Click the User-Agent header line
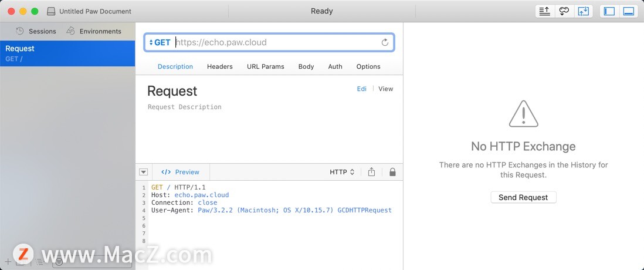Viewport: 644px width, 270px height. click(x=272, y=210)
